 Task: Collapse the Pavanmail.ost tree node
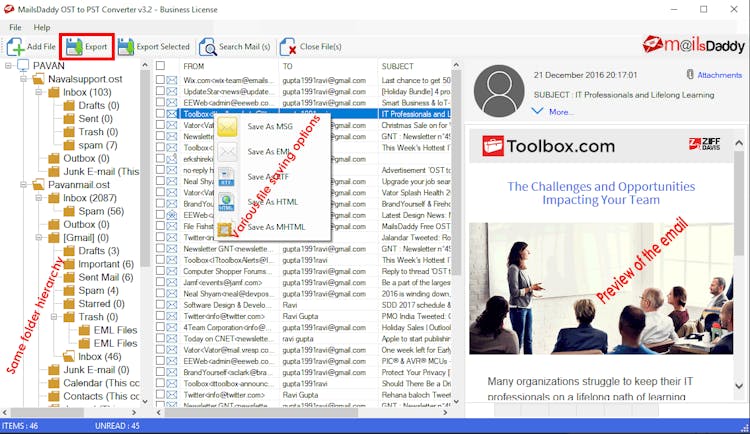coord(23,185)
